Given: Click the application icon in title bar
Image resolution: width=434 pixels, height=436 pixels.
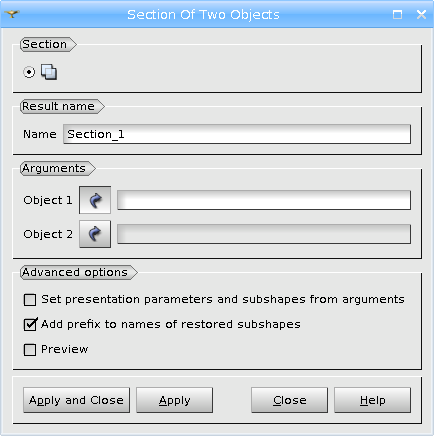Looking at the screenshot, I should (12, 14).
